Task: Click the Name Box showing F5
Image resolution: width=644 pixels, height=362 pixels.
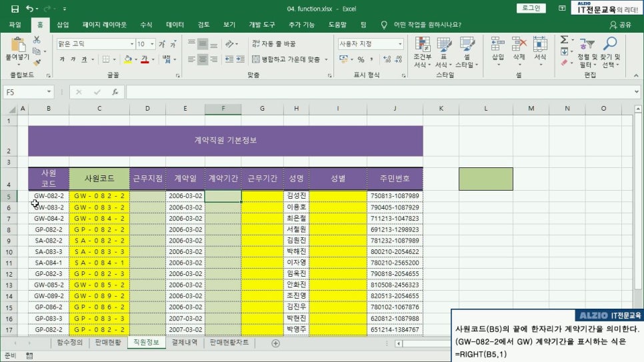Action: click(28, 92)
